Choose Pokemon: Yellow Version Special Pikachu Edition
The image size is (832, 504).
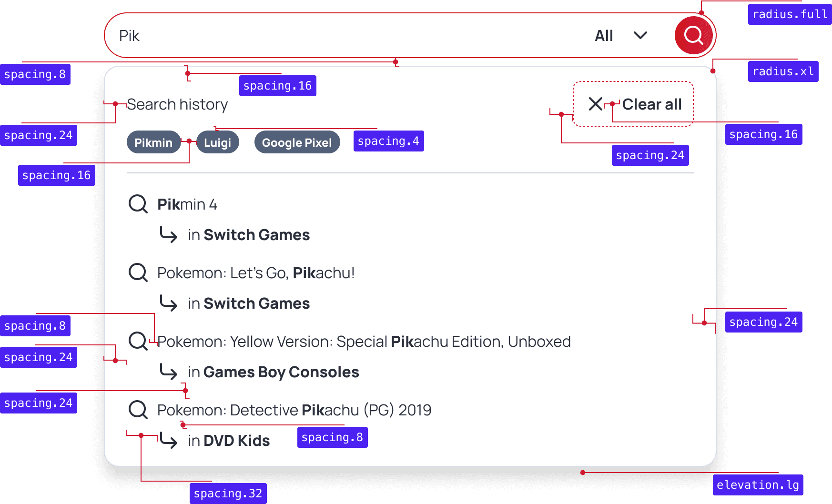364,342
